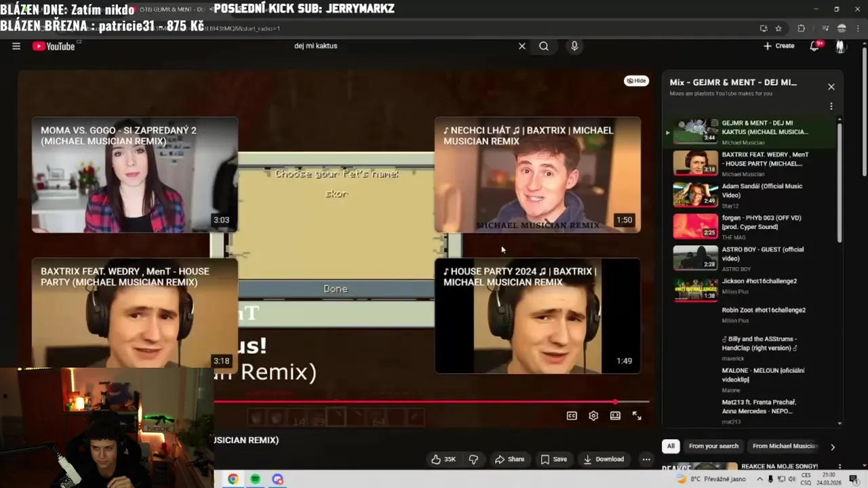
Task: Dislike the video with thumbs-down
Action: pos(473,459)
